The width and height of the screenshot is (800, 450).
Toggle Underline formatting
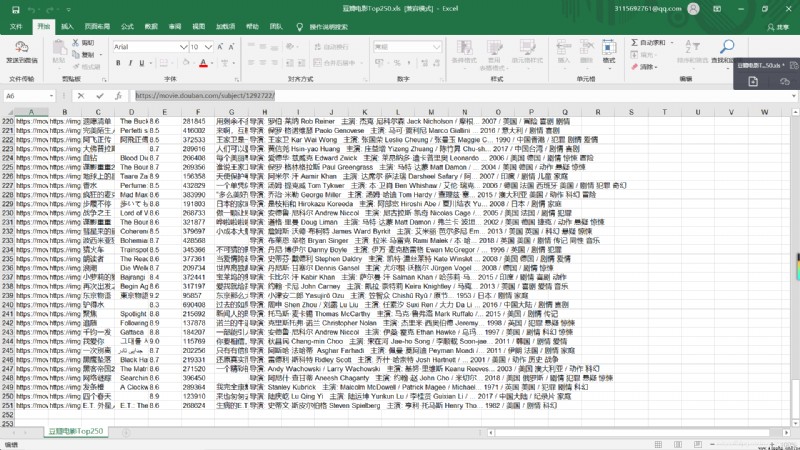(x=141, y=63)
